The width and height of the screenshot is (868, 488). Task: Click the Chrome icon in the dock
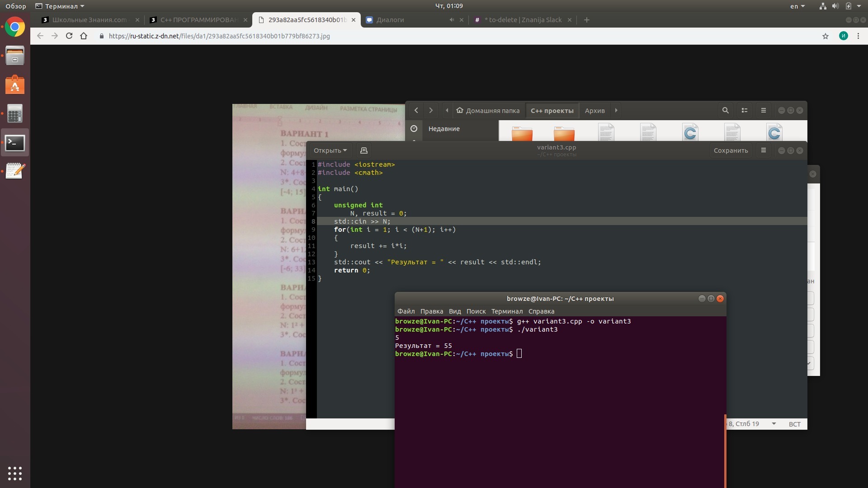15,28
